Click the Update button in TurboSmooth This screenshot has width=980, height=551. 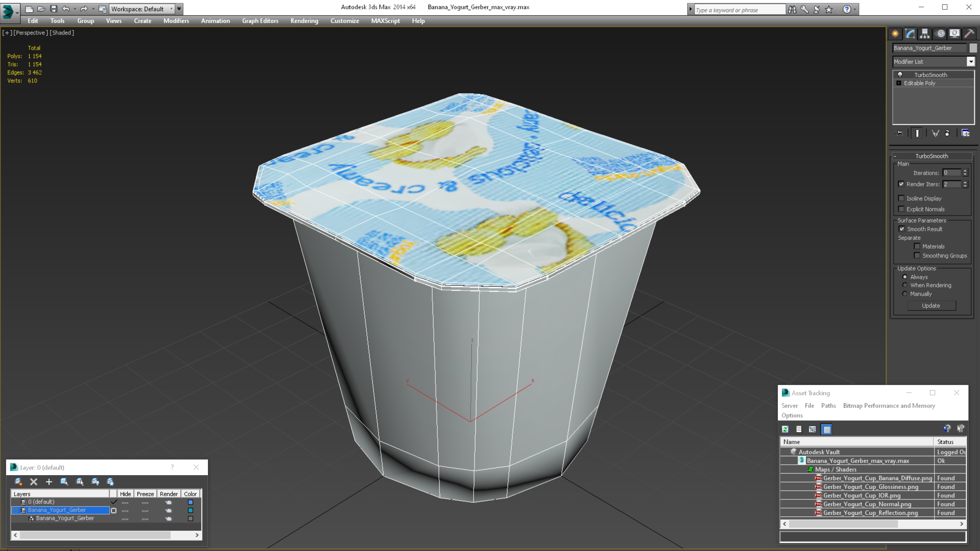[x=931, y=306]
